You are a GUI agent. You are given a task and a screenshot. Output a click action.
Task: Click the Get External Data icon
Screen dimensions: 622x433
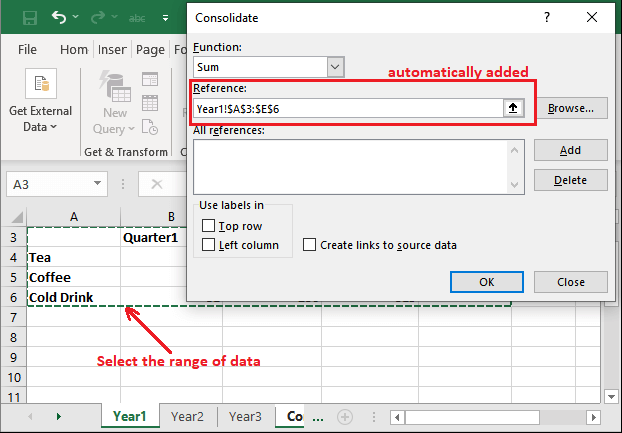coord(41,84)
